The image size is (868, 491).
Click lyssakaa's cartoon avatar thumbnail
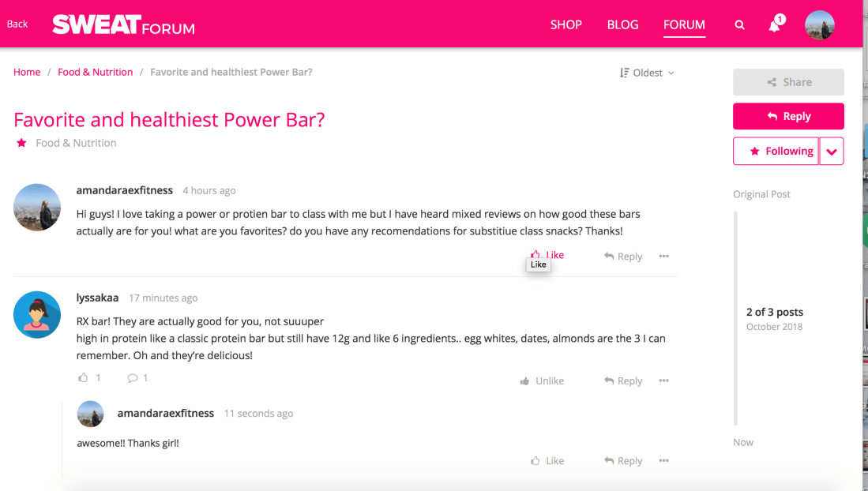[37, 315]
